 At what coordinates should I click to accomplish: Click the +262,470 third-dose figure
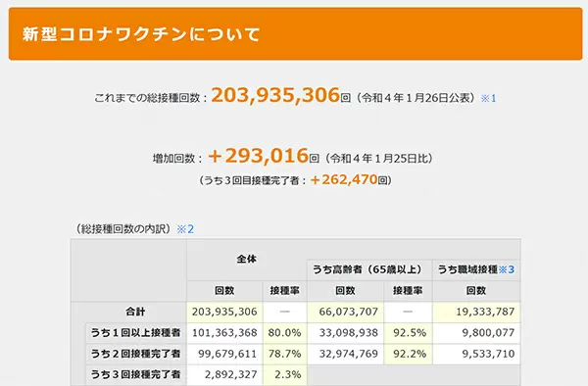(x=344, y=180)
